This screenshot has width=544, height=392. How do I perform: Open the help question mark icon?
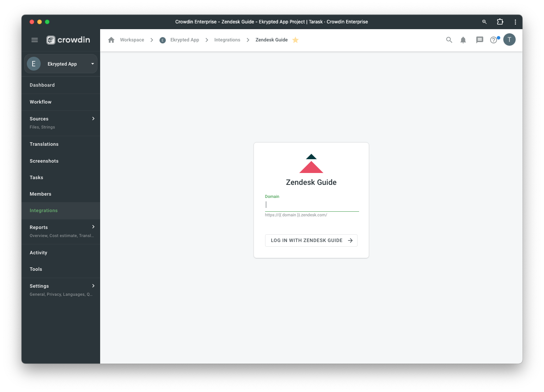[x=494, y=40]
